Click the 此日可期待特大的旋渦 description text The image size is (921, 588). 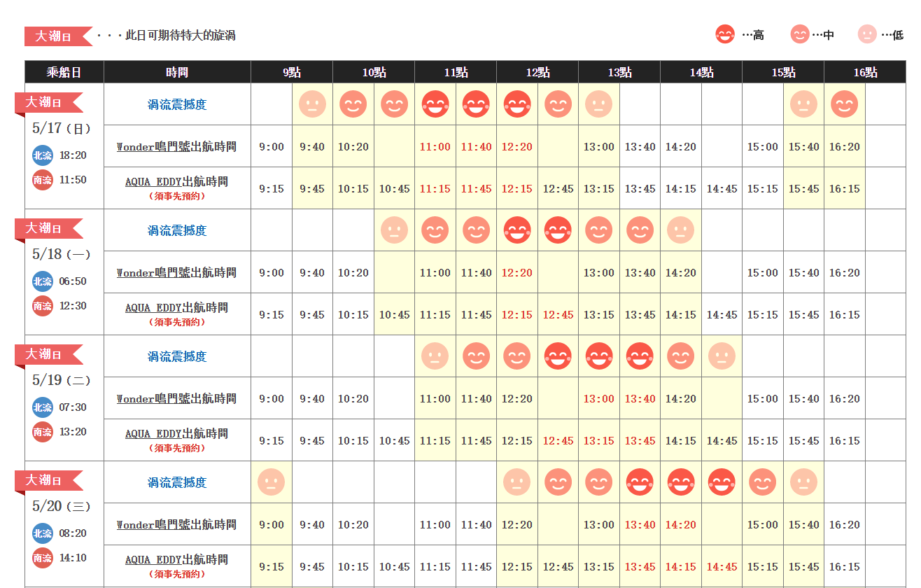click(180, 35)
